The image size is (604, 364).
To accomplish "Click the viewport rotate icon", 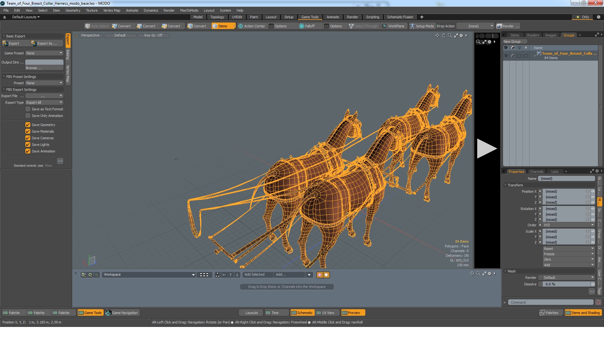I will pos(444,36).
